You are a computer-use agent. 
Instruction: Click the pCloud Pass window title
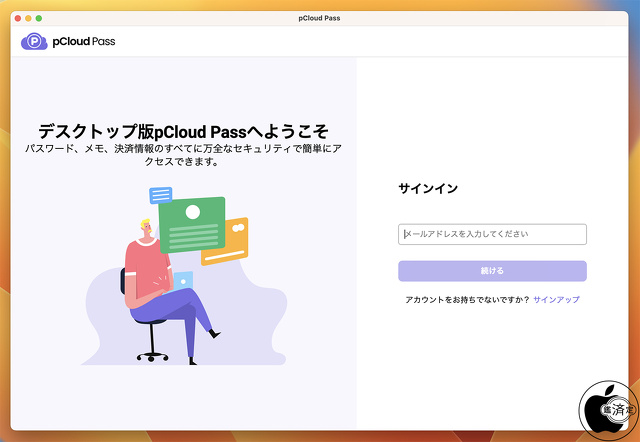tap(319, 18)
